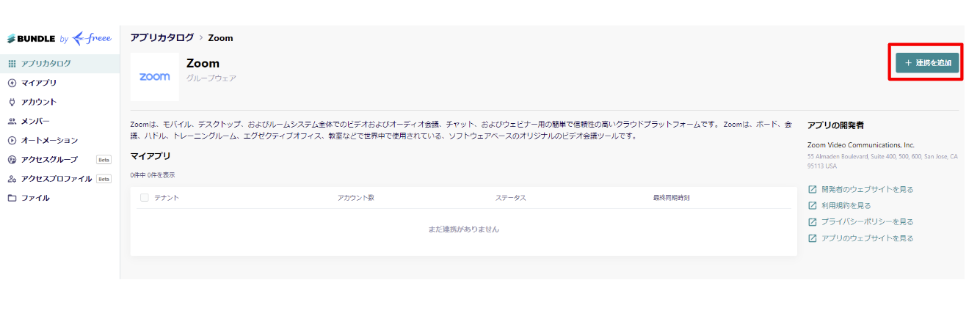Viewport: 980px width, 313px height.
Task: Click the マイアプリ section heading
Action: pos(150,156)
